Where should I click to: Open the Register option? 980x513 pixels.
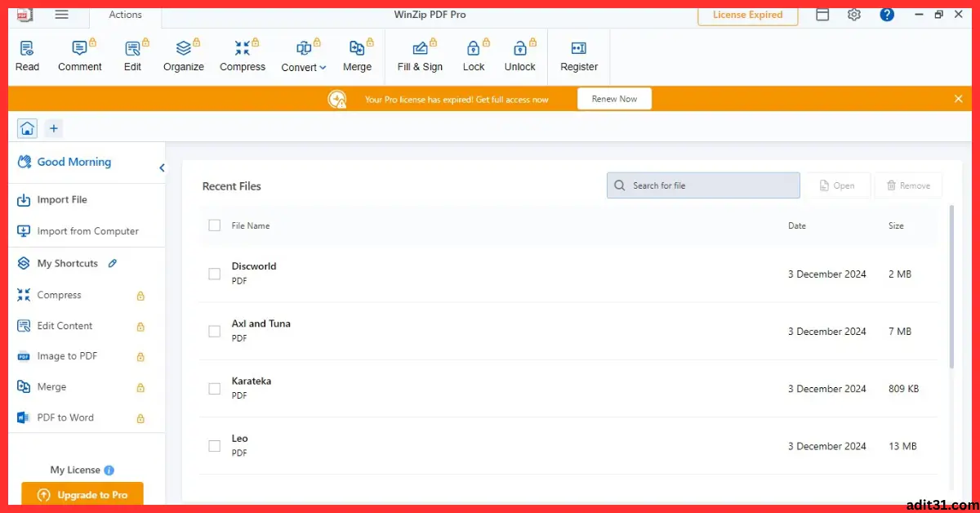coord(579,56)
